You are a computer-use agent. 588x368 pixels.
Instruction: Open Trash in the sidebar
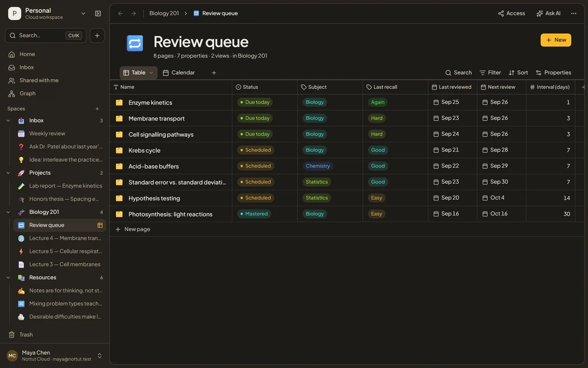pyautogui.click(x=26, y=335)
